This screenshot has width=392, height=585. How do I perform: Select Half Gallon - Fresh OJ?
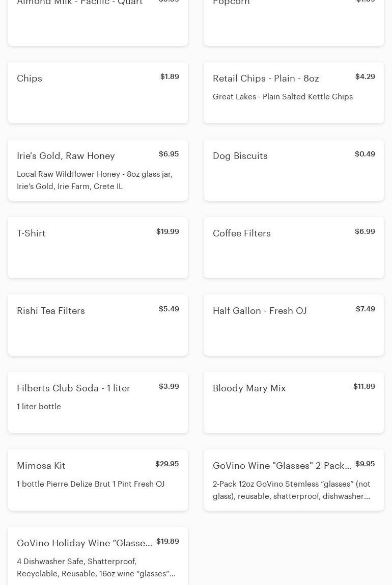pyautogui.click(x=294, y=325)
